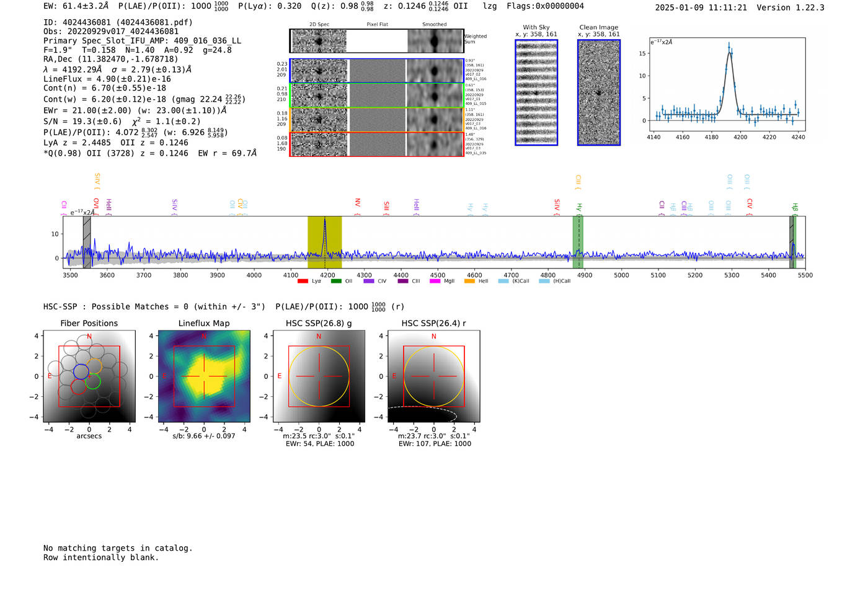
Task: Select the orange-bordered 2D spectrum fiber row
Action: [x=377, y=120]
